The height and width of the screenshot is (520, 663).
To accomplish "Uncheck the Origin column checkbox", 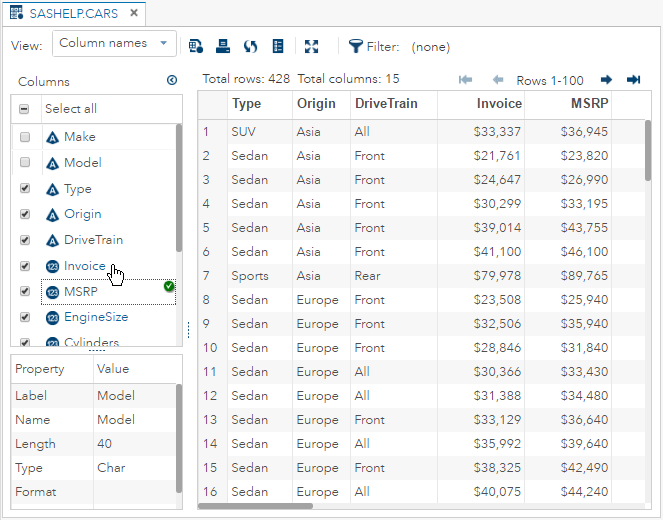I will [25, 214].
